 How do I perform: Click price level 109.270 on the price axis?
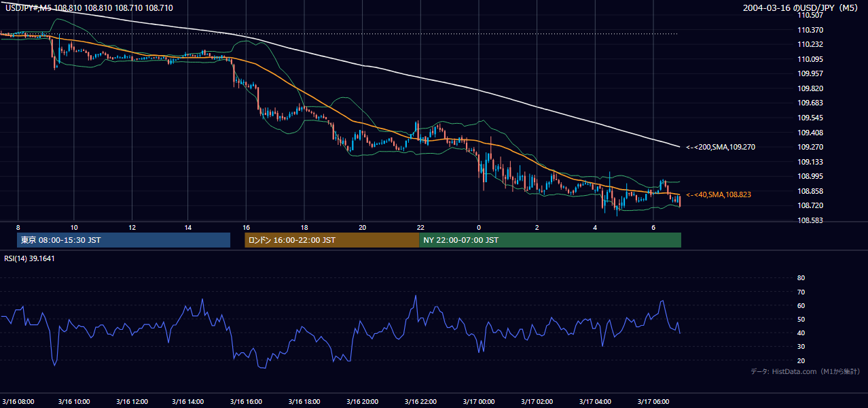click(810, 147)
